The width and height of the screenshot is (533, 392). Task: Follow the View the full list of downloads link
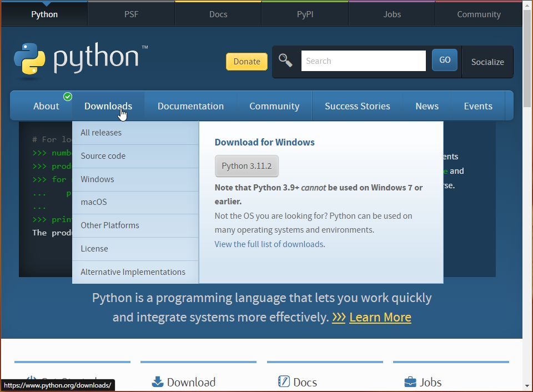(x=269, y=244)
